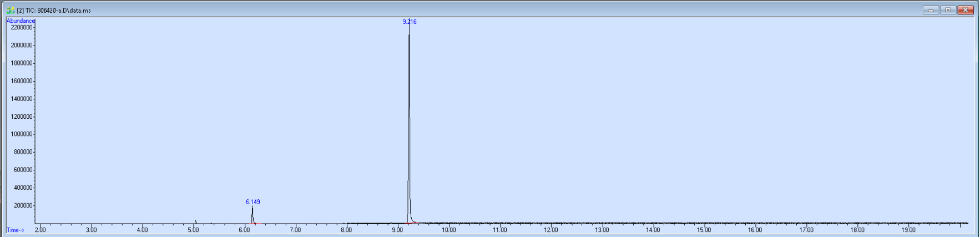Screen dimensions: 980x237
Task: Click the 200000 abundance axis value
Action: coord(23,205)
